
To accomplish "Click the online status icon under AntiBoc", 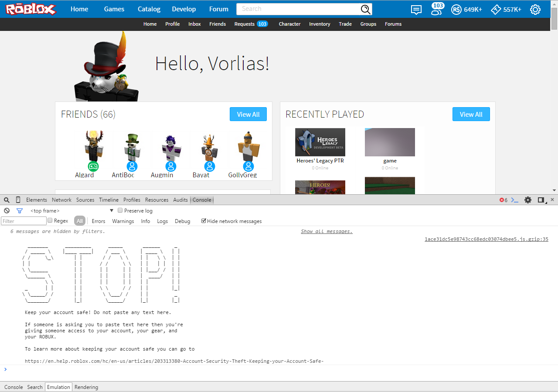I will (x=132, y=166).
